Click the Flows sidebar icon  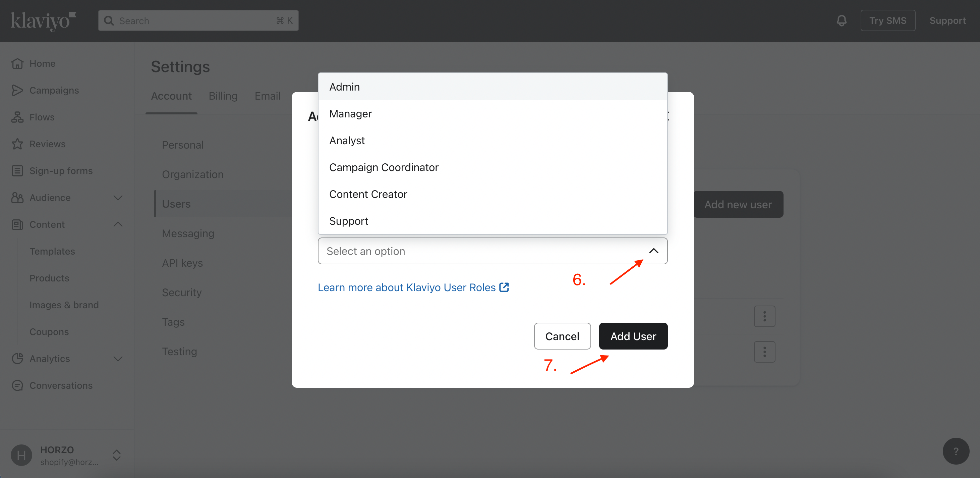(17, 117)
